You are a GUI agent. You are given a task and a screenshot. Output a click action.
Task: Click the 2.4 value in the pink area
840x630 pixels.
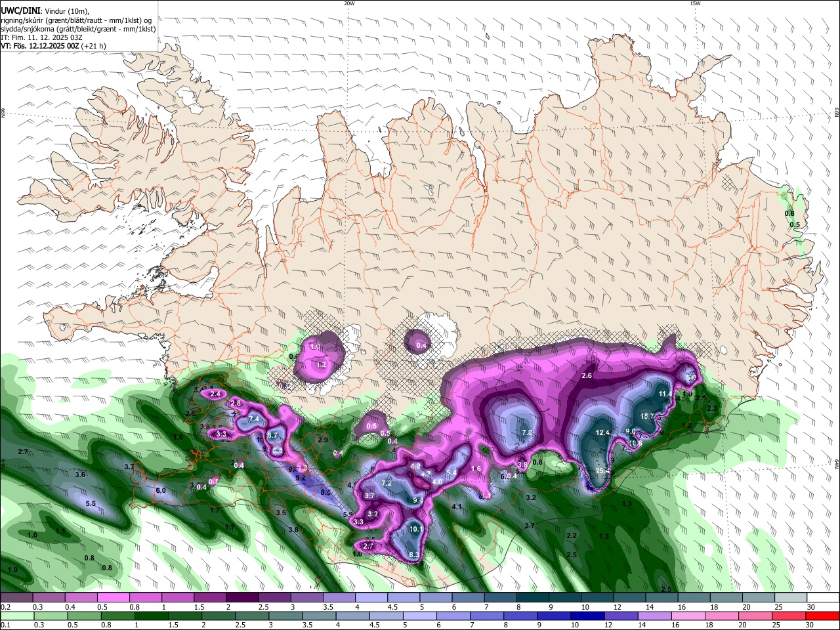[x=216, y=394]
